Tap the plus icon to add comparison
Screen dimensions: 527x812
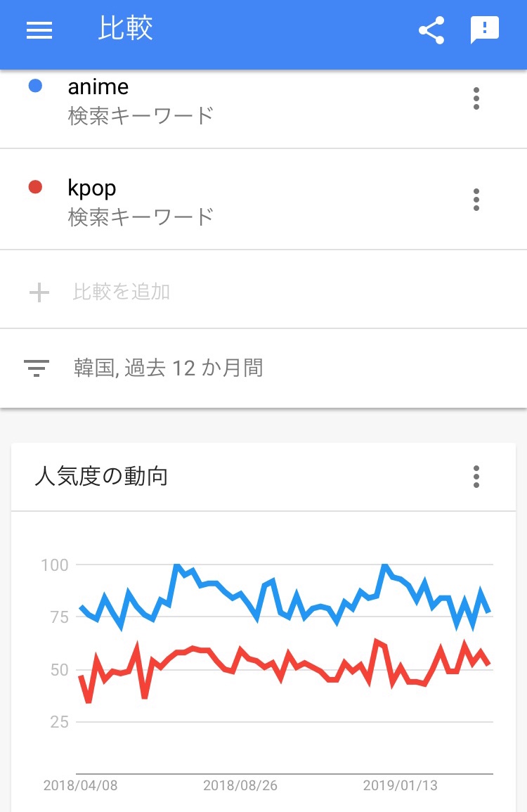point(39,292)
